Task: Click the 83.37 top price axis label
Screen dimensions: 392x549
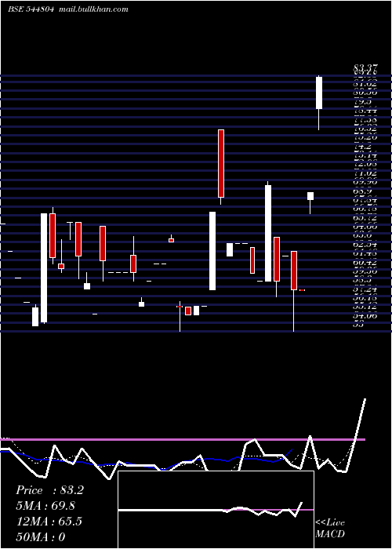Action: pos(365,67)
